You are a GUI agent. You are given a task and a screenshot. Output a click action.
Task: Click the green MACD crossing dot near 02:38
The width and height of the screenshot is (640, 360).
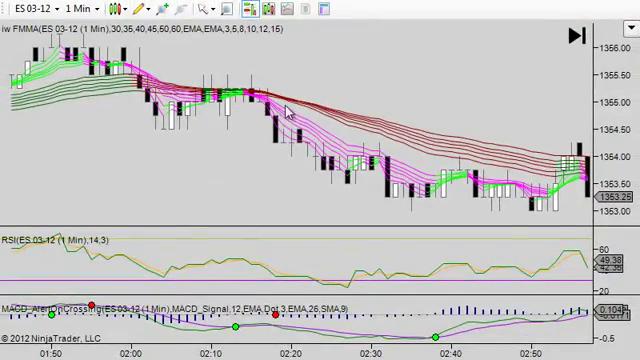[x=436, y=337]
